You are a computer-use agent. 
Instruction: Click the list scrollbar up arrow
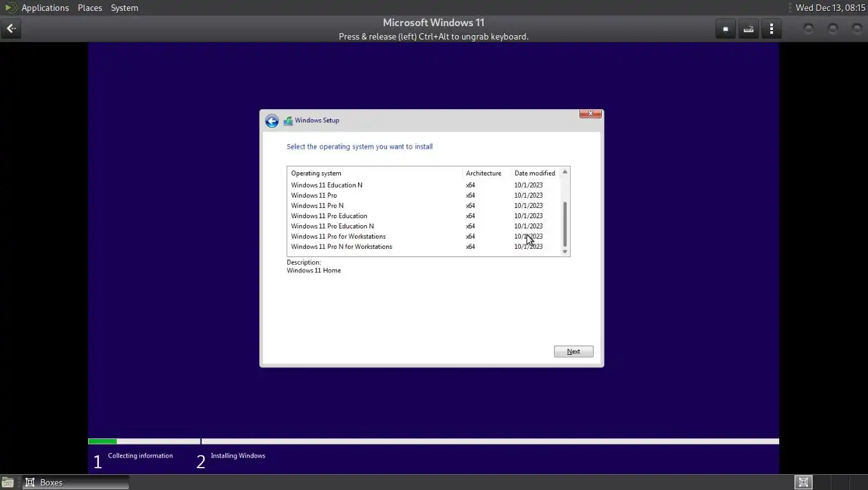[x=565, y=172]
